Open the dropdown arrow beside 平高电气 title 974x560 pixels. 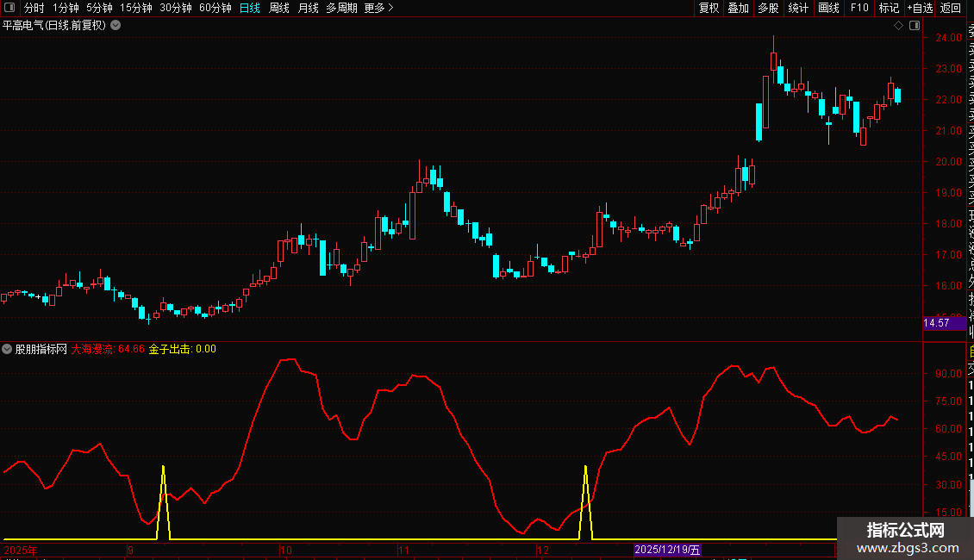point(116,26)
